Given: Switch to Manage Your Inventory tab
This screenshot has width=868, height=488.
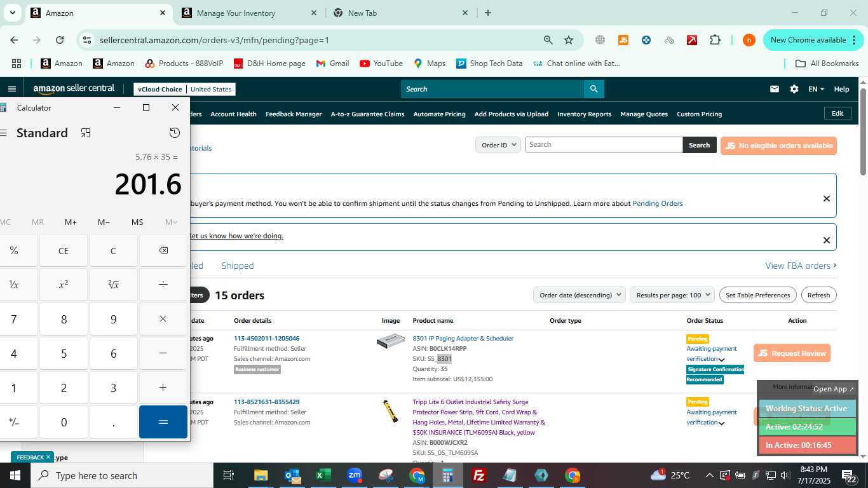Looking at the screenshot, I should click(250, 13).
